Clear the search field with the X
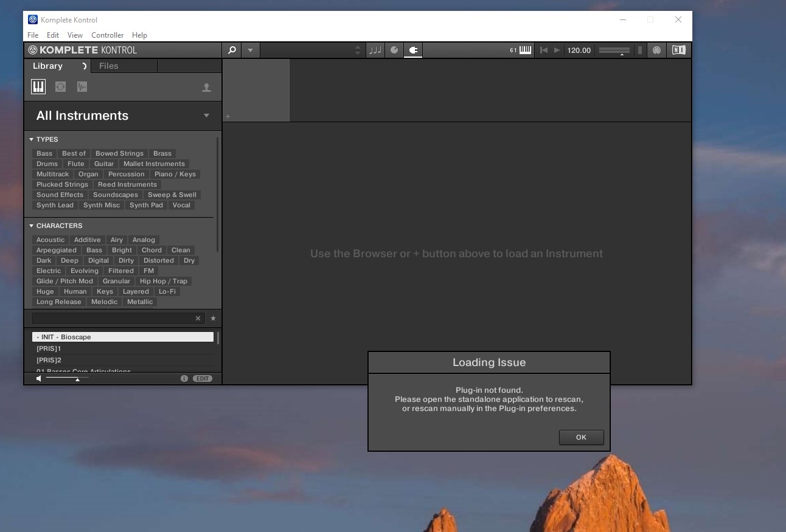786x532 pixels. click(x=198, y=318)
